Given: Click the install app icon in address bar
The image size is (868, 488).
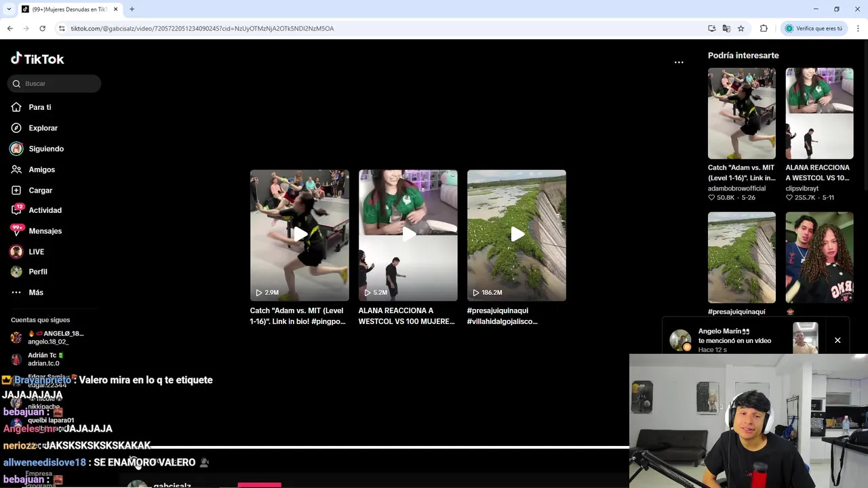Looking at the screenshot, I should click(x=711, y=28).
